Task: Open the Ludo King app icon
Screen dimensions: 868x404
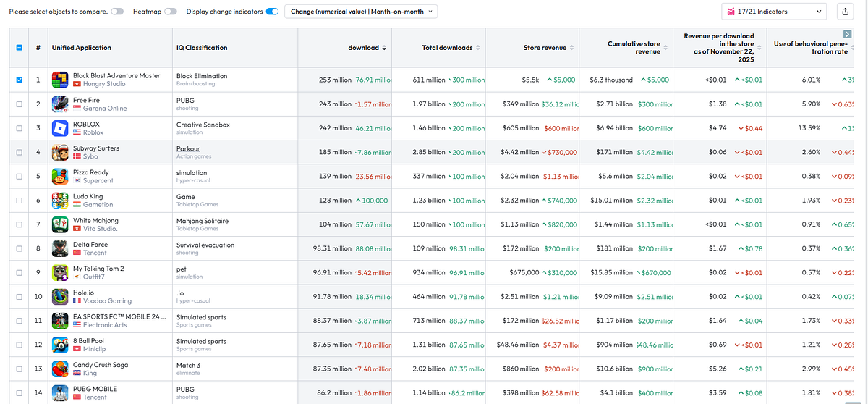Action: 61,201
